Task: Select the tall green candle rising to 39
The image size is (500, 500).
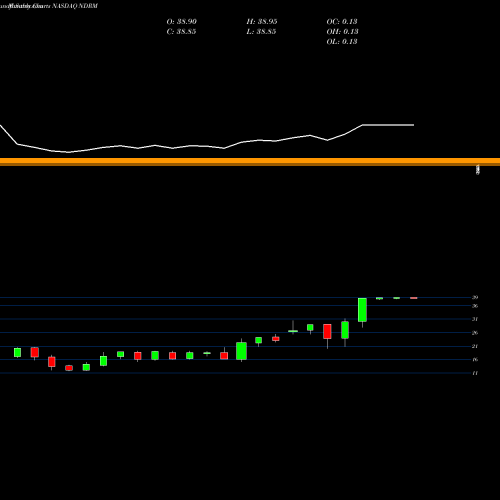Action: tap(362, 310)
